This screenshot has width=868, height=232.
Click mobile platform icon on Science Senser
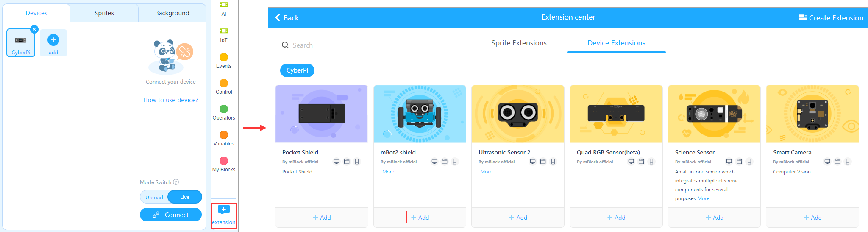pyautogui.click(x=749, y=162)
